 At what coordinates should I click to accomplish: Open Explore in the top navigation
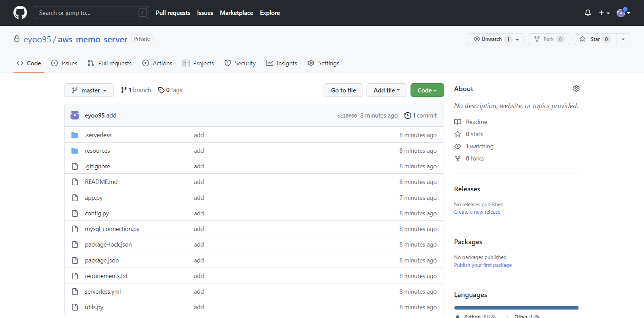point(270,13)
